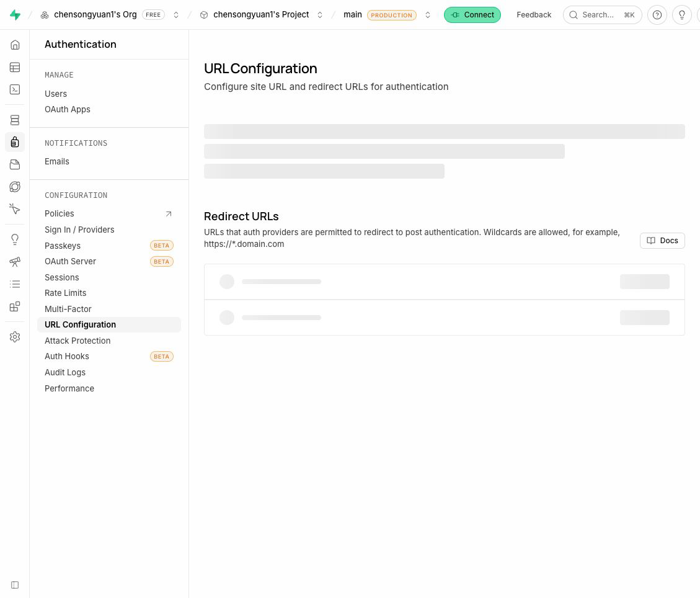Open the Integrations blocks icon
This screenshot has width=700, height=598.
[15, 306]
